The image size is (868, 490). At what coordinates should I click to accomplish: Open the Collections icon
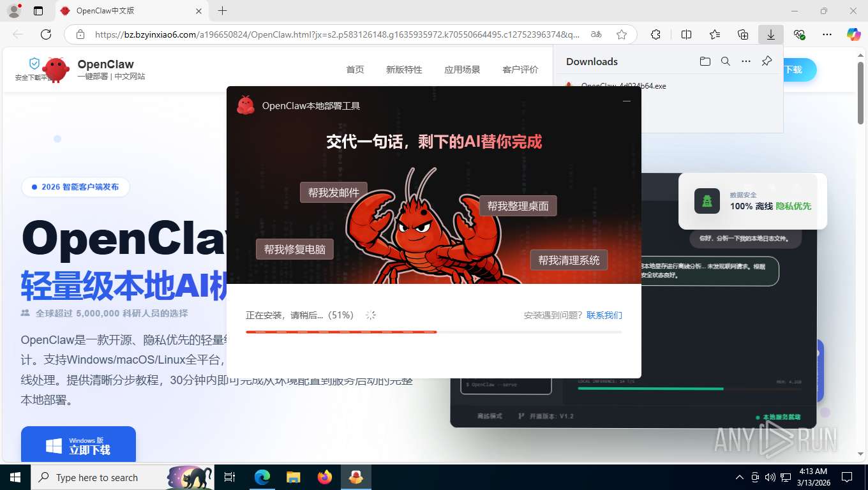tap(743, 34)
